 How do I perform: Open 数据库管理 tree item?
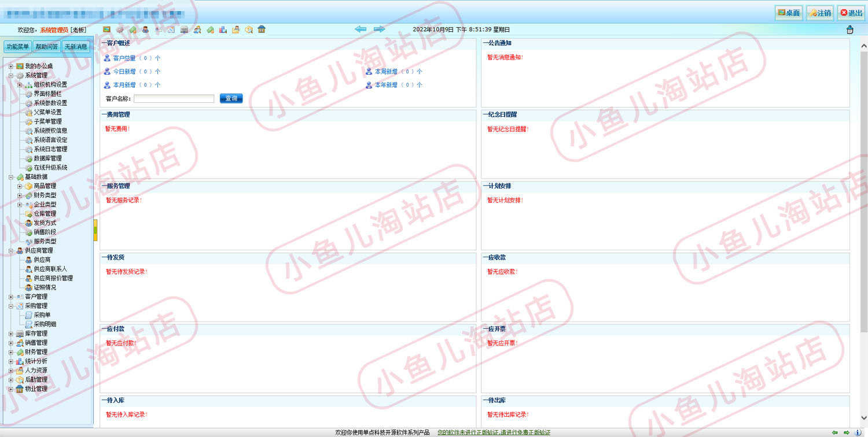tap(47, 158)
